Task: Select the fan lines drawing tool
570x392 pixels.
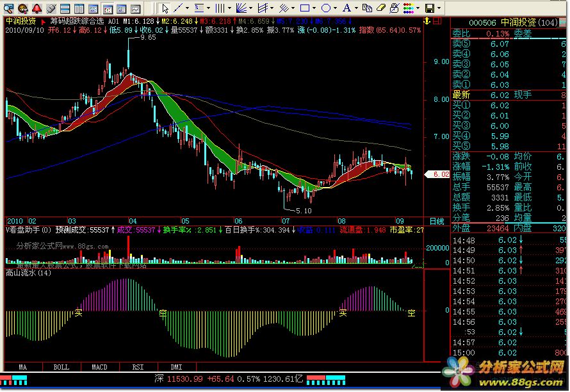Action: tap(241, 8)
